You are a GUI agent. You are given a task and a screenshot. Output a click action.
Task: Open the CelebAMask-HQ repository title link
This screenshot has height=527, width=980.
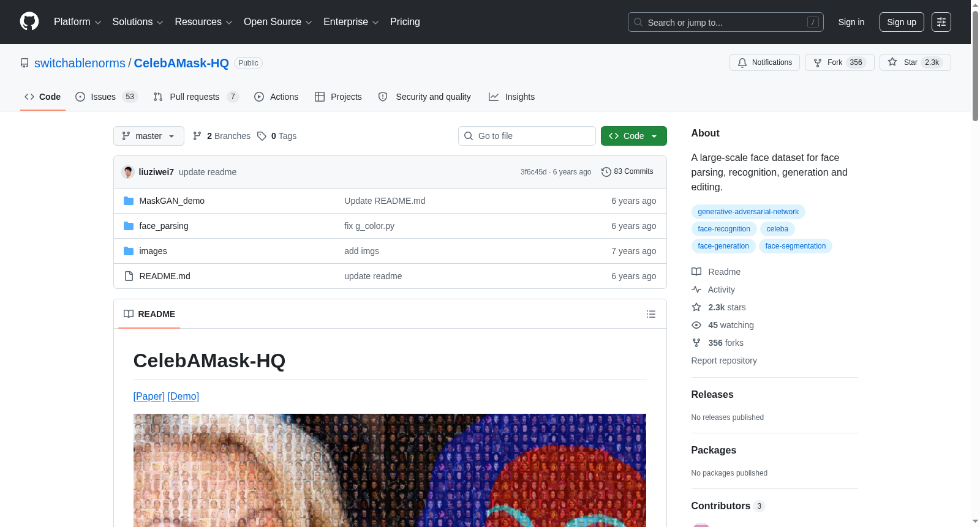(x=181, y=63)
